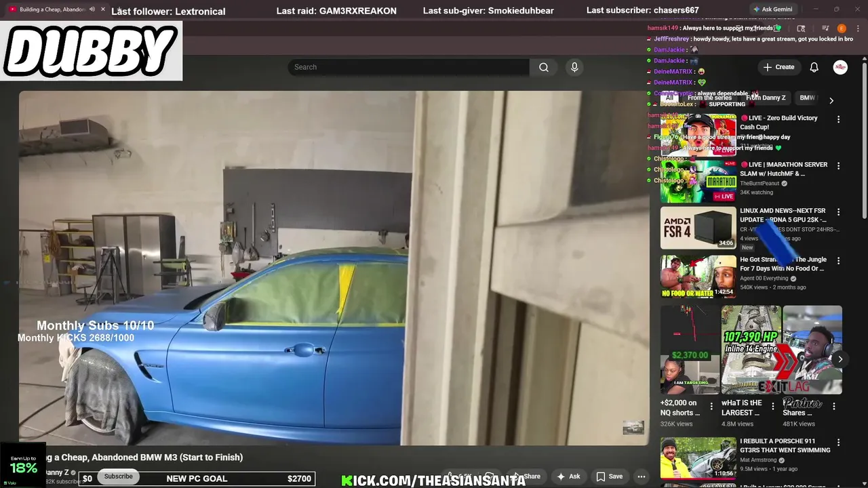Select the BMW filter chip
The image size is (868, 488).
click(x=807, y=98)
